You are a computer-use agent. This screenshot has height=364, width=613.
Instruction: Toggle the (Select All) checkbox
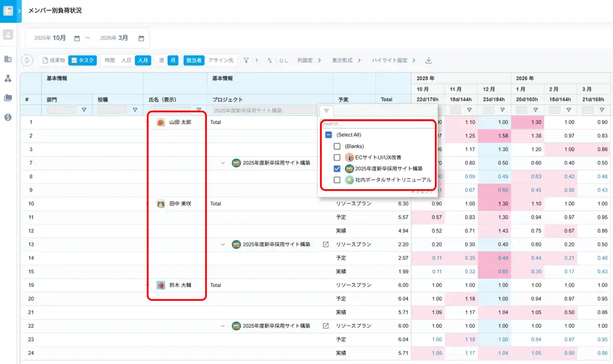click(329, 135)
